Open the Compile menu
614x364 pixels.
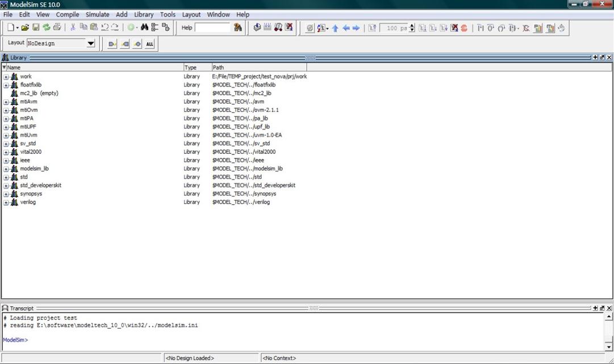pyautogui.click(x=68, y=15)
